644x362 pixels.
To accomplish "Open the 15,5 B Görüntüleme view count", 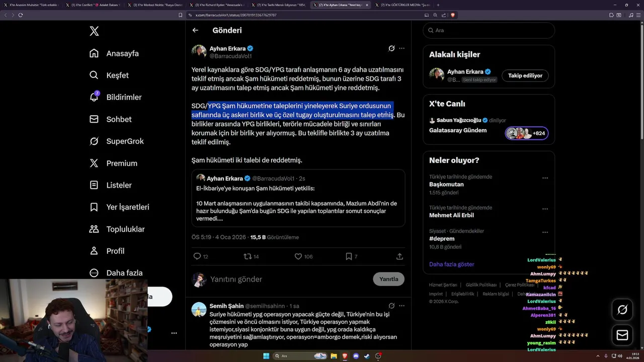I will coord(274,237).
